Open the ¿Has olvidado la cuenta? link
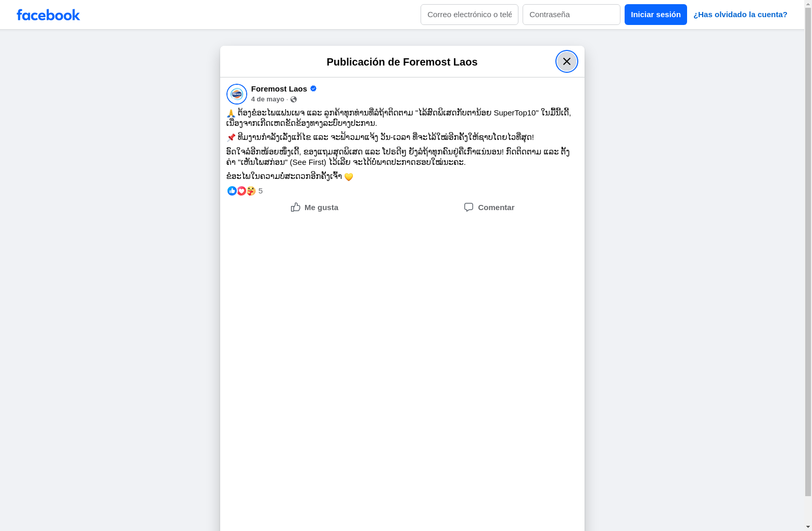Screen dimensions: 812x531 click(740, 15)
